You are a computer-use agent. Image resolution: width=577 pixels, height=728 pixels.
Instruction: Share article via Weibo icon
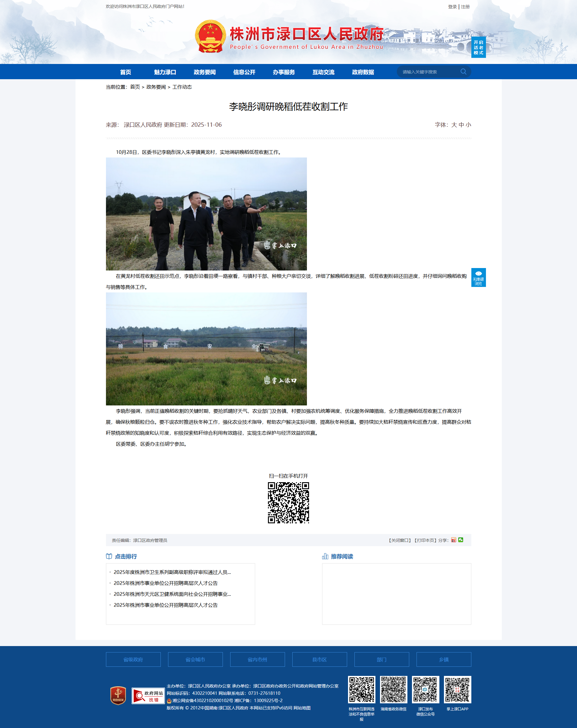tap(453, 540)
